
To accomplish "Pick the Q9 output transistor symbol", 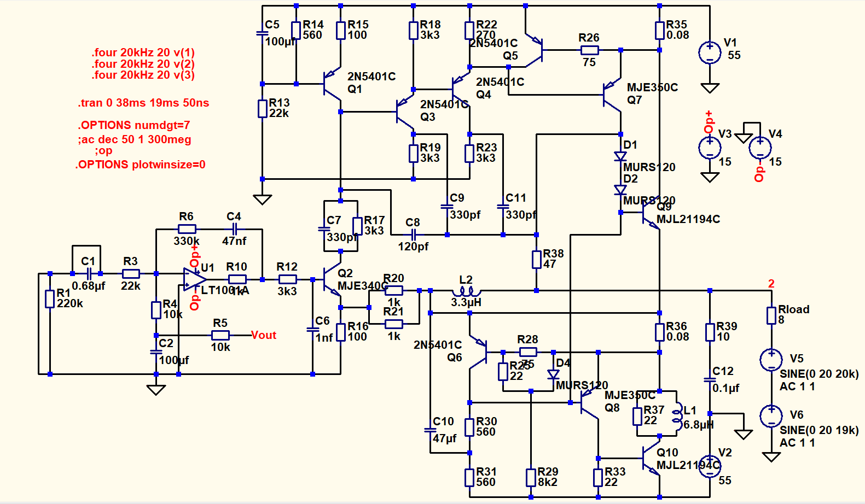I will 651,213.
